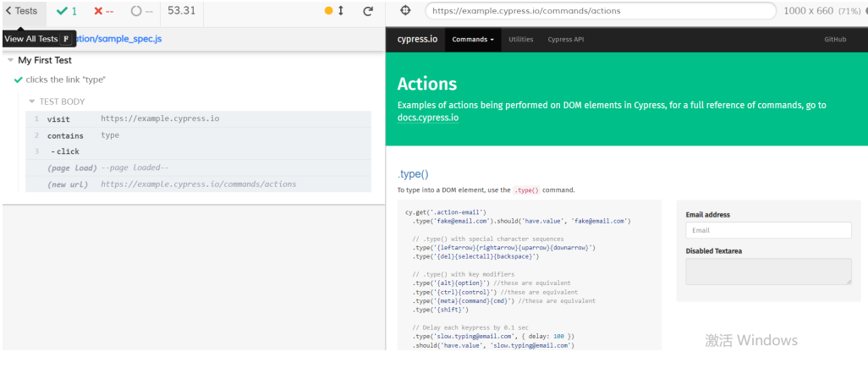
Task: Click the passed tests green checkmark counter
Action: coord(67,11)
